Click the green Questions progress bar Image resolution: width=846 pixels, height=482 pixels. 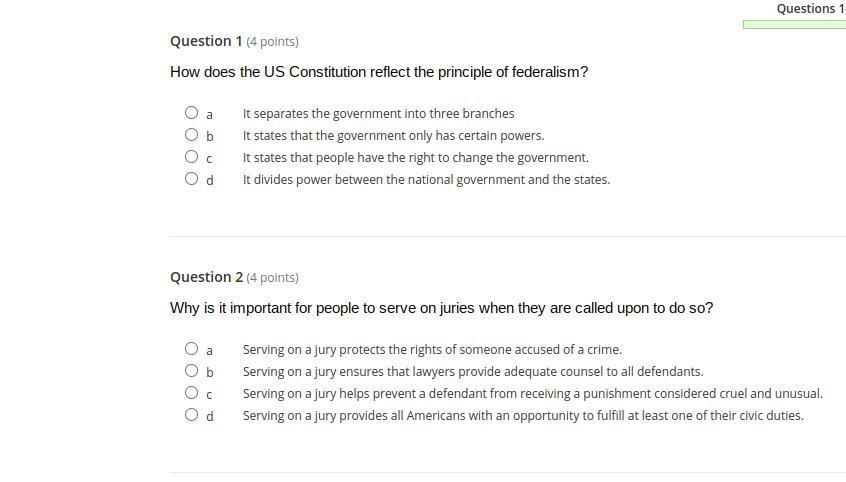[x=794, y=25]
